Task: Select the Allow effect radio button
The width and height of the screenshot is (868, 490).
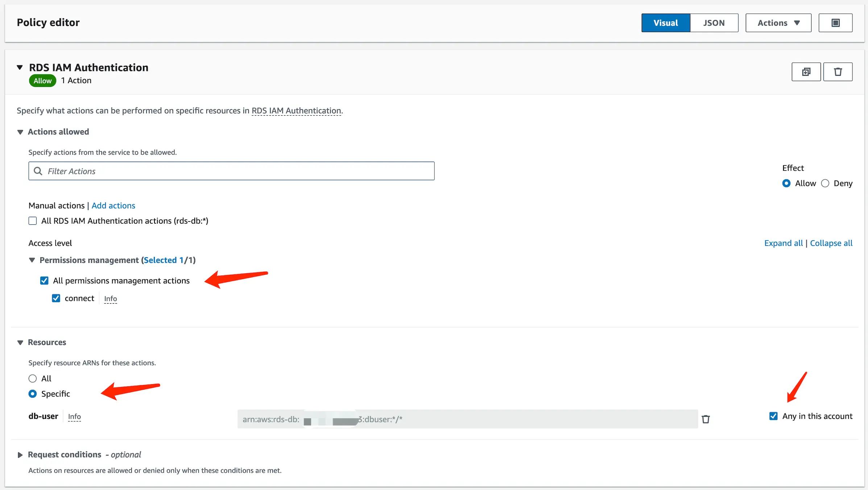Action: coord(786,183)
